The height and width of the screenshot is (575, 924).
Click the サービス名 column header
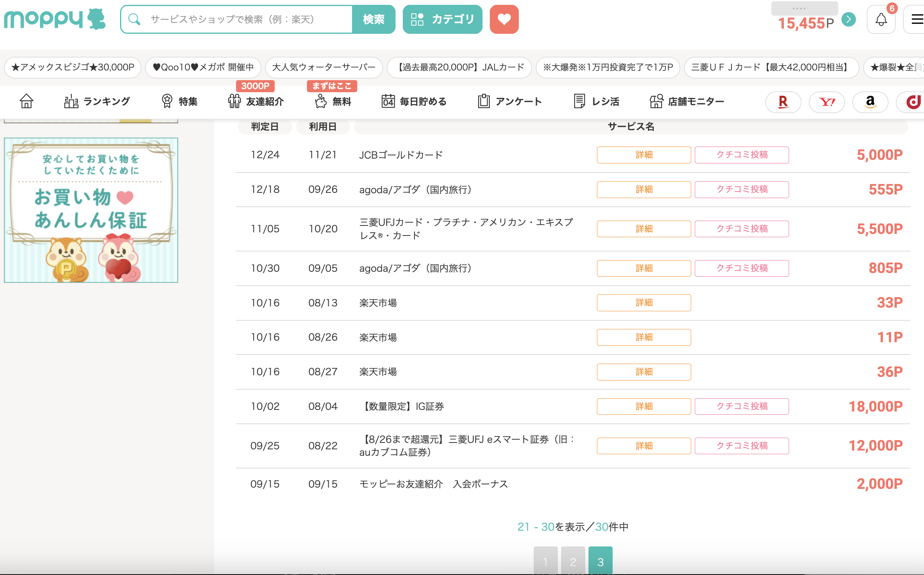pyautogui.click(x=631, y=127)
